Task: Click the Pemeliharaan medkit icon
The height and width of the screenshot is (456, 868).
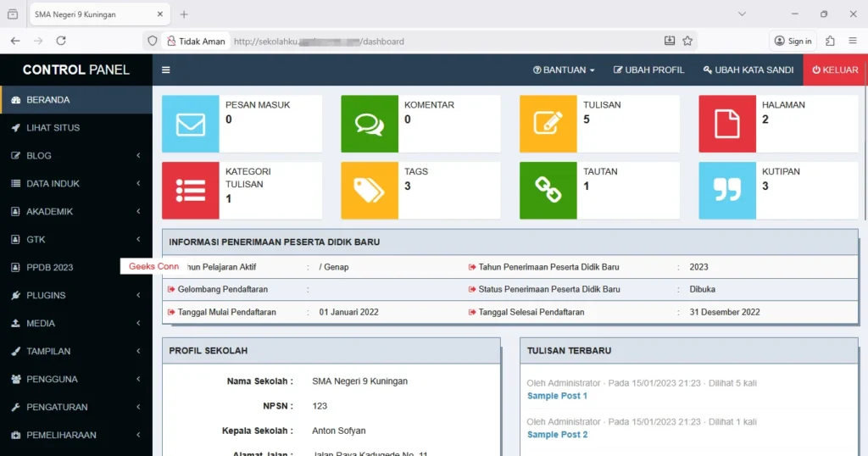Action: (x=15, y=435)
